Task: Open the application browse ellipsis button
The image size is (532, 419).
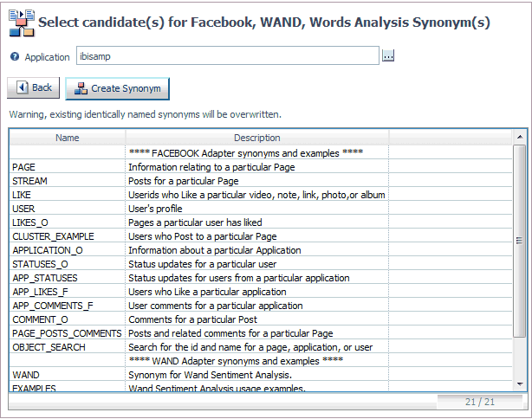Action: tap(388, 55)
